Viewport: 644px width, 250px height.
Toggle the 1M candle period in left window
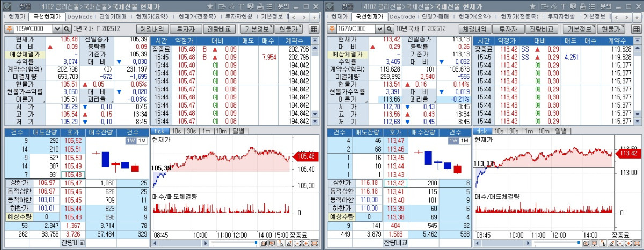pos(141,140)
